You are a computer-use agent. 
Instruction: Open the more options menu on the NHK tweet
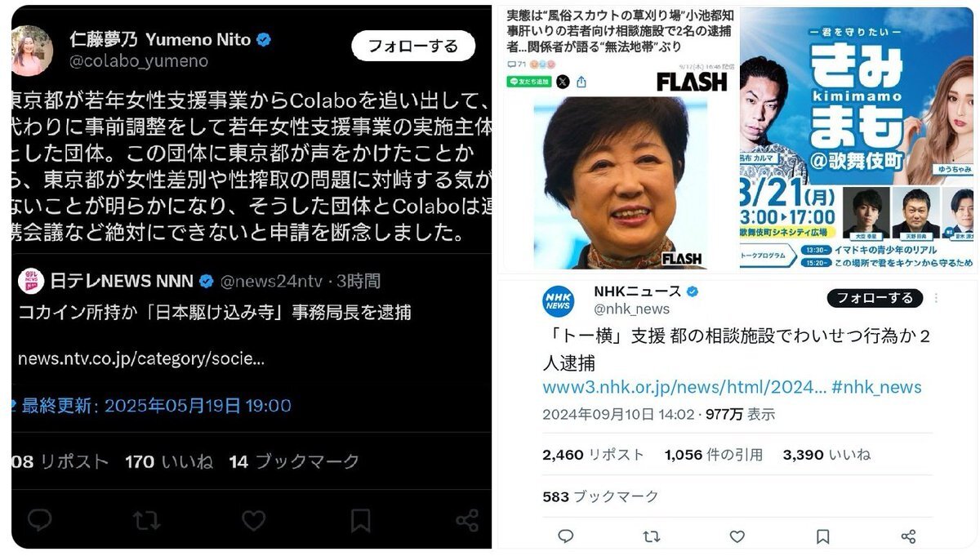pyautogui.click(x=936, y=299)
